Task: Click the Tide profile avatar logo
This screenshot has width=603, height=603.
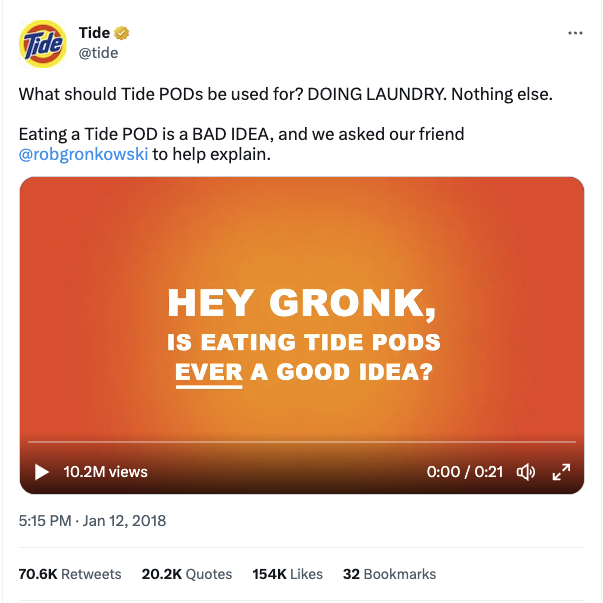Action: tap(43, 44)
